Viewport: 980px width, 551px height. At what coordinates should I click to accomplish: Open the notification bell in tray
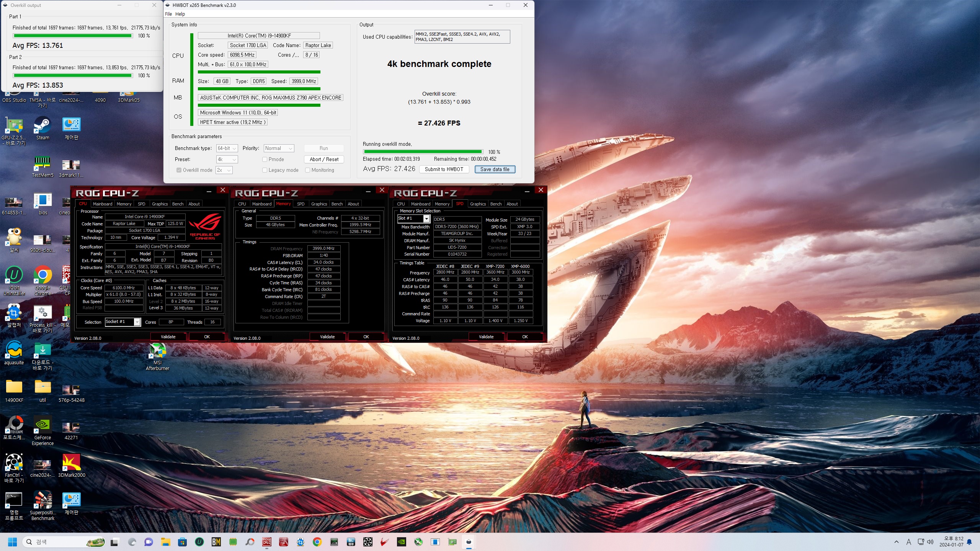coord(969,542)
